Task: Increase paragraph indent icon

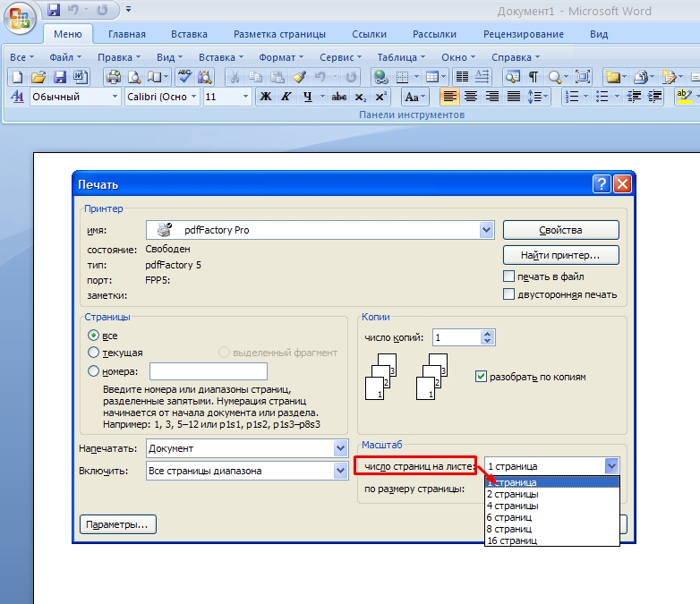Action: (x=655, y=97)
